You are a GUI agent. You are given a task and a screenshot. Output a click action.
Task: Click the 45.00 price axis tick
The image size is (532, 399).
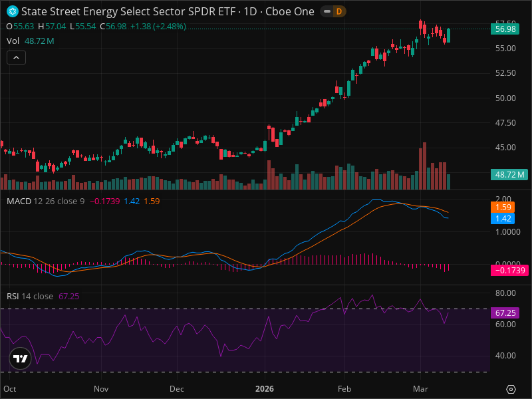505,148
